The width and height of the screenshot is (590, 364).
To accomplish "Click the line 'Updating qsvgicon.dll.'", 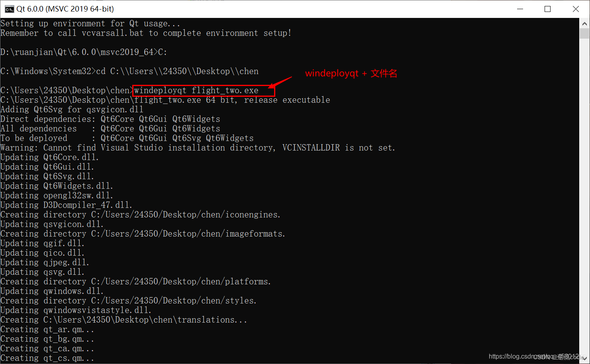I will (x=52, y=224).
